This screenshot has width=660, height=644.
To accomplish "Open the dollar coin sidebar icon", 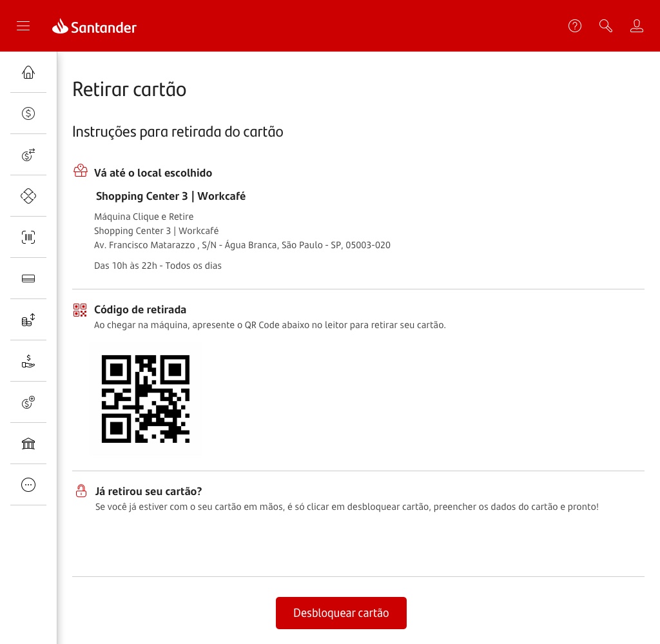I will point(28,113).
